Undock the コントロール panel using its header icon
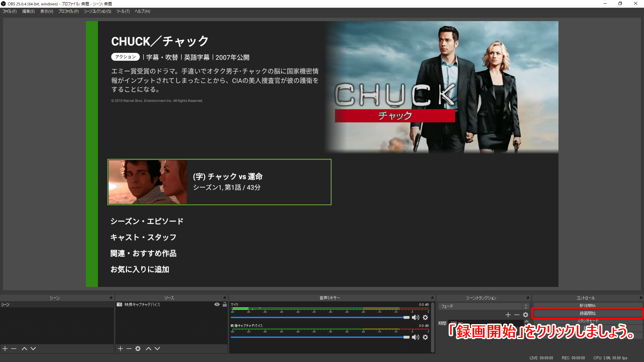The width and height of the screenshot is (644, 362). coord(641,298)
